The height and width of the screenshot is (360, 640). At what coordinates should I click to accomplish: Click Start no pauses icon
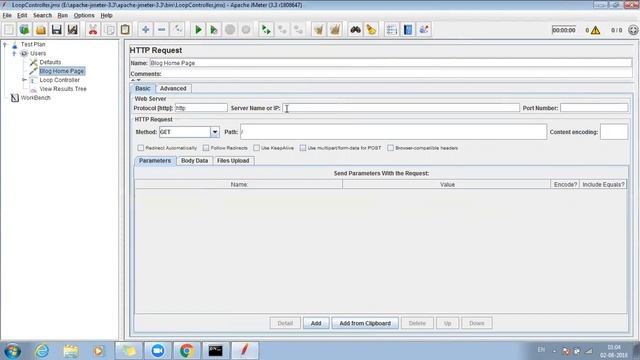(214, 29)
